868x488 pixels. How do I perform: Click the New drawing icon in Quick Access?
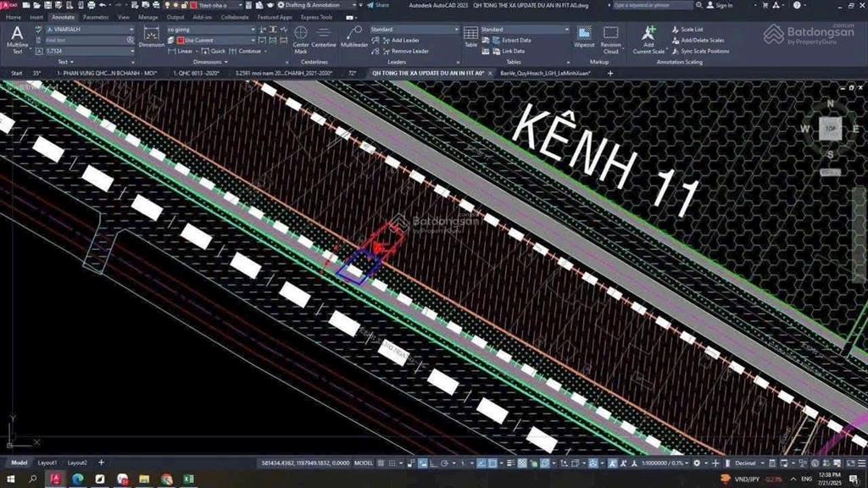click(x=26, y=5)
